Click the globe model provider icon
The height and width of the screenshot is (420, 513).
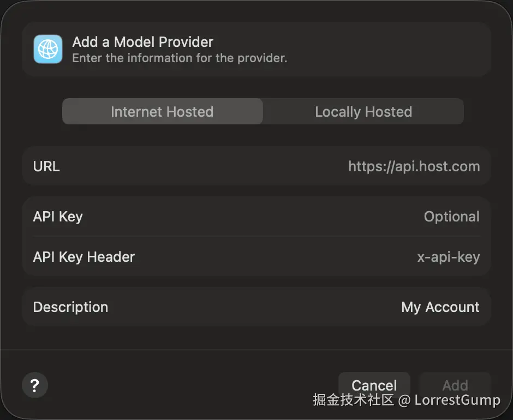point(48,49)
